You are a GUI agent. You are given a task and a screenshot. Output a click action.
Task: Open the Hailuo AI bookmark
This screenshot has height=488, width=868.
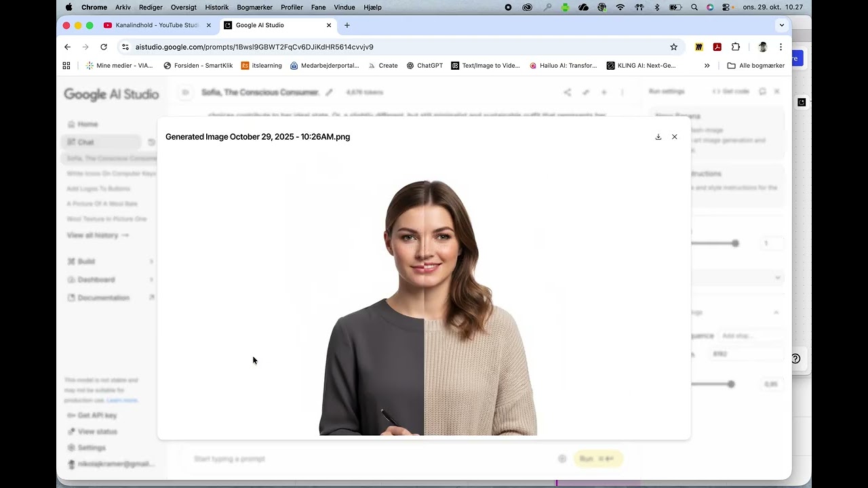tap(563, 66)
